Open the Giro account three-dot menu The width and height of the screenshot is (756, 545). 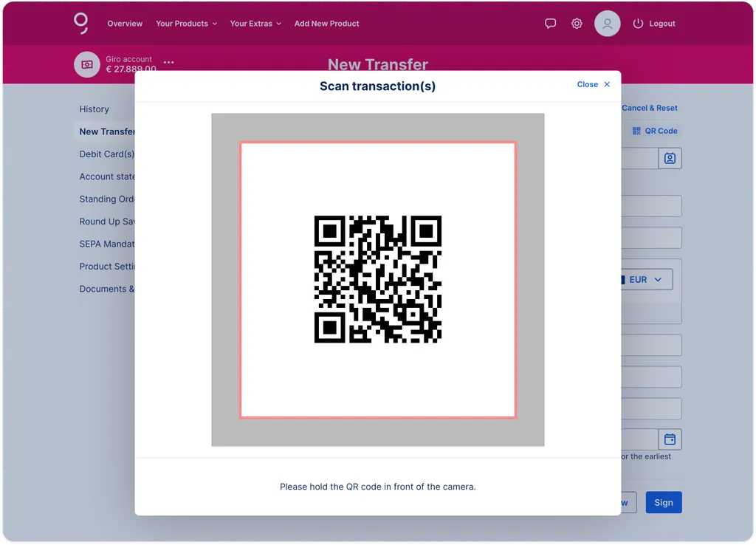pyautogui.click(x=169, y=62)
